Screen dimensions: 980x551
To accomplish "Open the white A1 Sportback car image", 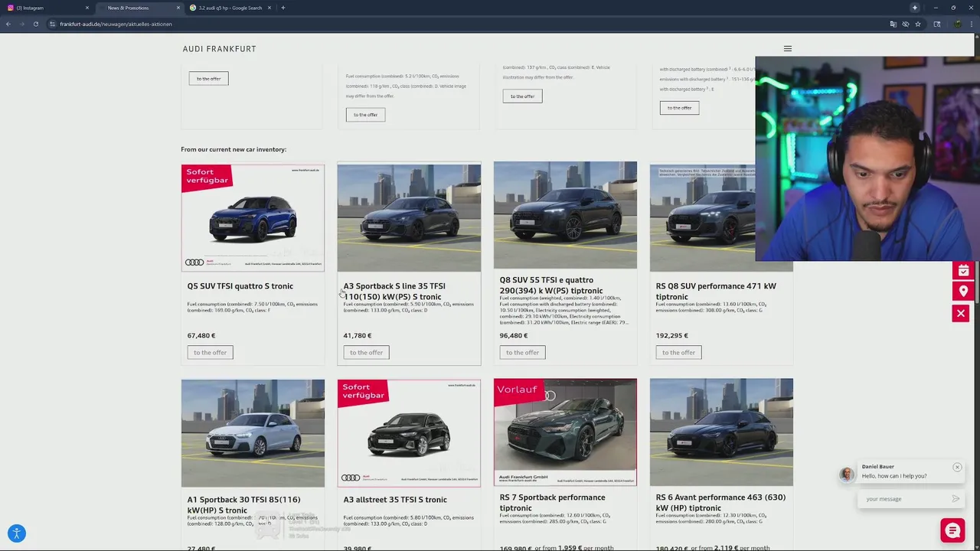I will point(253,433).
